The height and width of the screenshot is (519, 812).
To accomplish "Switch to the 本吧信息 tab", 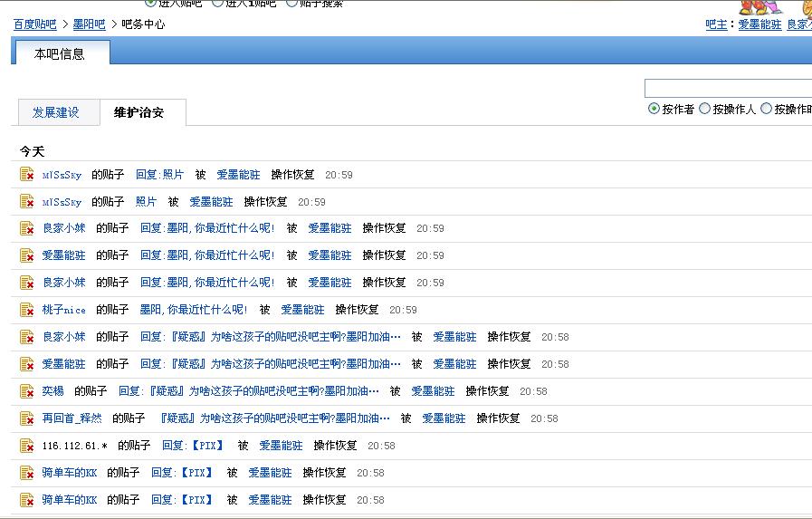I will point(62,53).
